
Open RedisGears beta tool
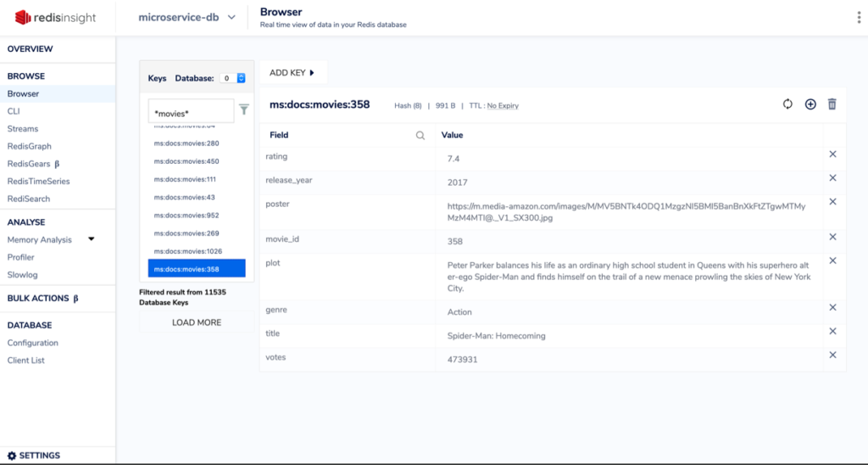(33, 164)
